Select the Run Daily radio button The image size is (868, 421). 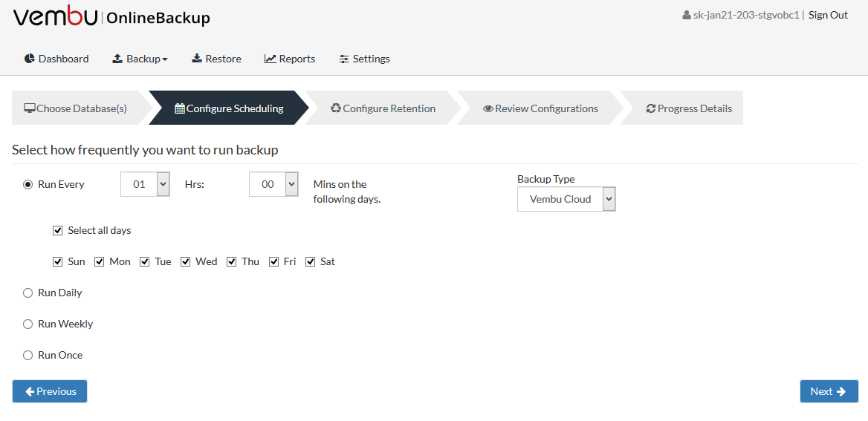pyautogui.click(x=27, y=293)
